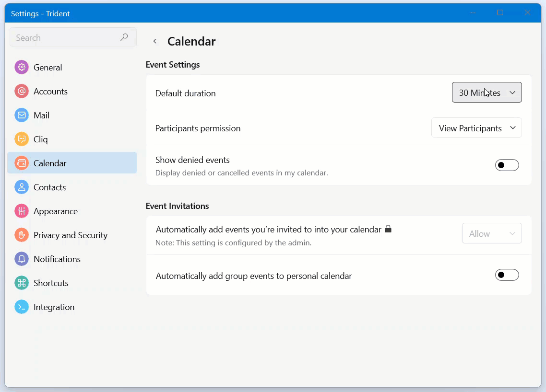The image size is (546, 392).
Task: Open the Accounts at-sign icon
Action: coord(22,92)
